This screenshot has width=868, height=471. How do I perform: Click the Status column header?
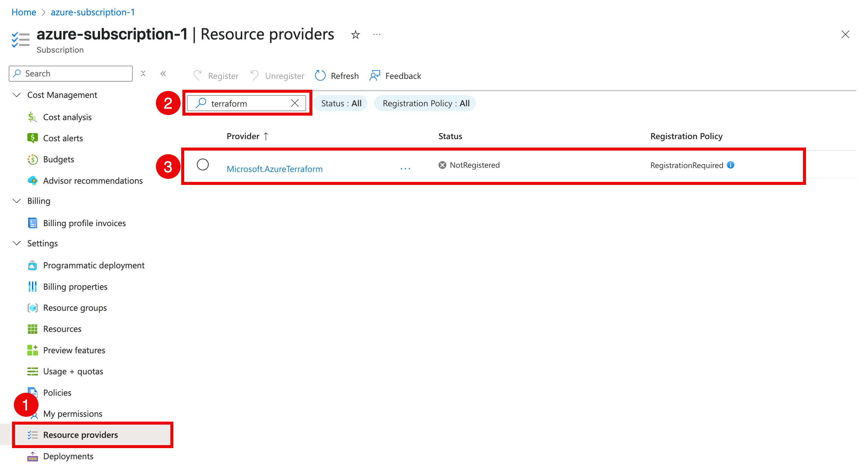[450, 136]
